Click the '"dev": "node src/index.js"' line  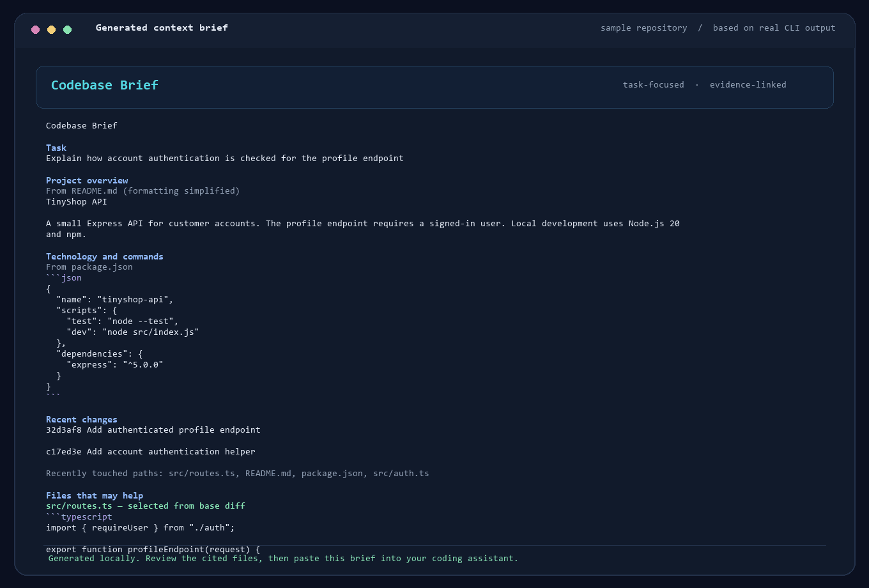coord(133,332)
